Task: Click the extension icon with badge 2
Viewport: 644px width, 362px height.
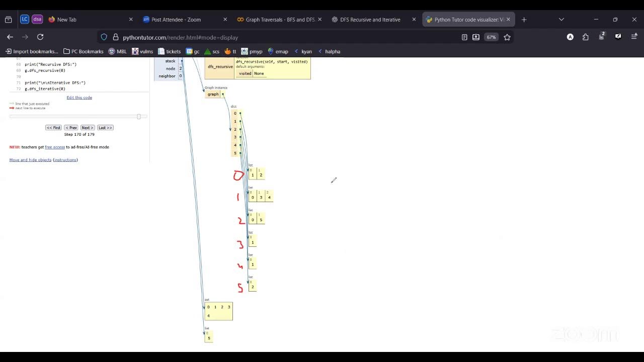Action: pyautogui.click(x=602, y=36)
